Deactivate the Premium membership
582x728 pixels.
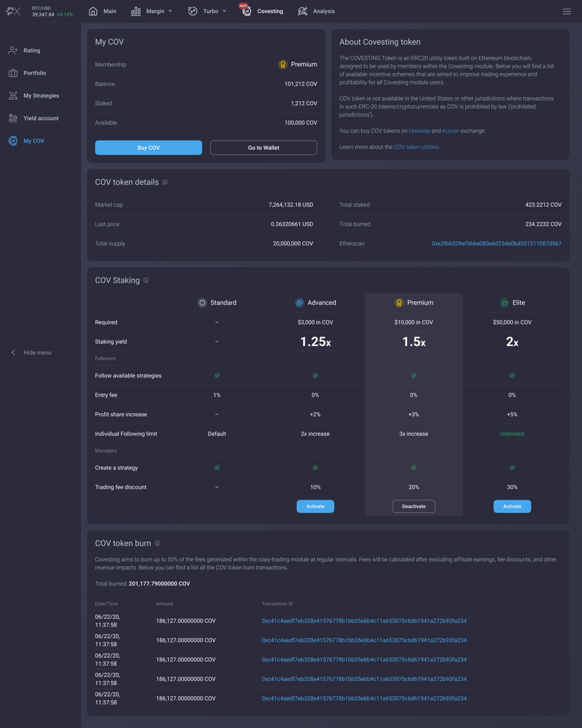coord(414,507)
